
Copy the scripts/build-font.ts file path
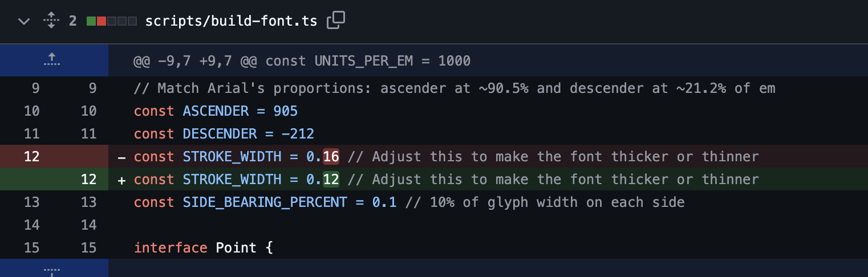(336, 21)
